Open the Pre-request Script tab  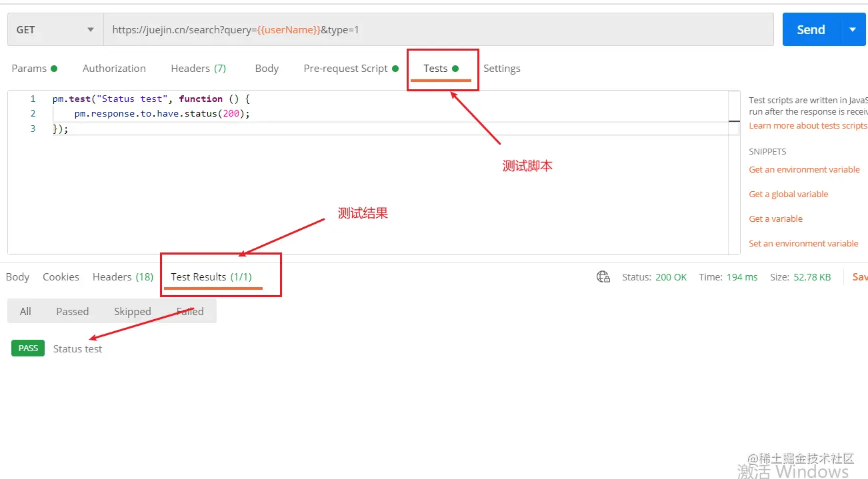coord(351,69)
